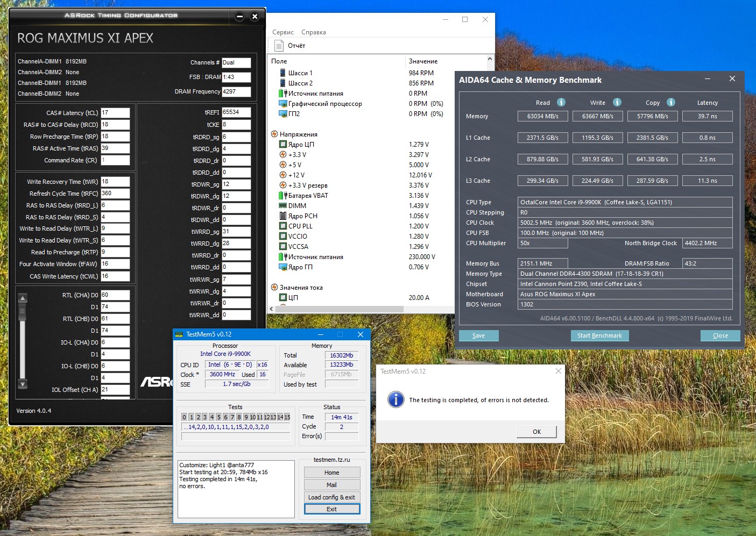Click the Memory Read result 63034 MB/s
Screen dimensions: 756x536
coord(543,116)
